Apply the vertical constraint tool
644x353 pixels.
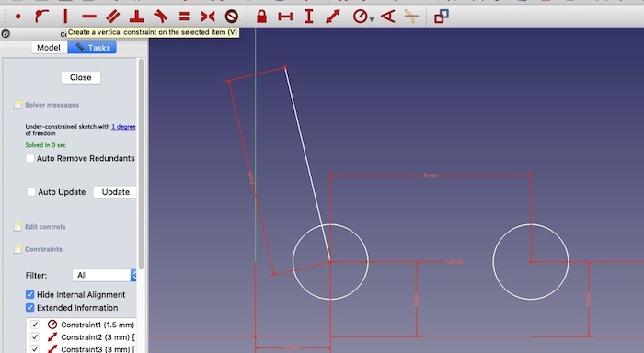point(65,17)
